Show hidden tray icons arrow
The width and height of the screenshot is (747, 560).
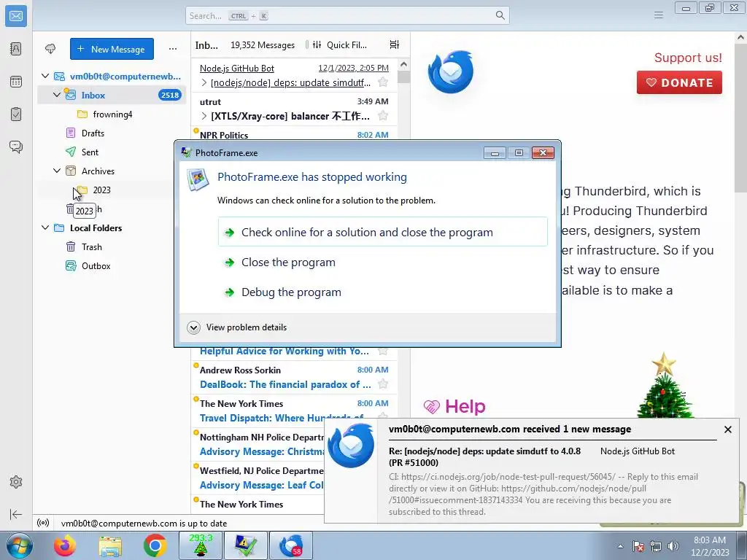coord(620,546)
